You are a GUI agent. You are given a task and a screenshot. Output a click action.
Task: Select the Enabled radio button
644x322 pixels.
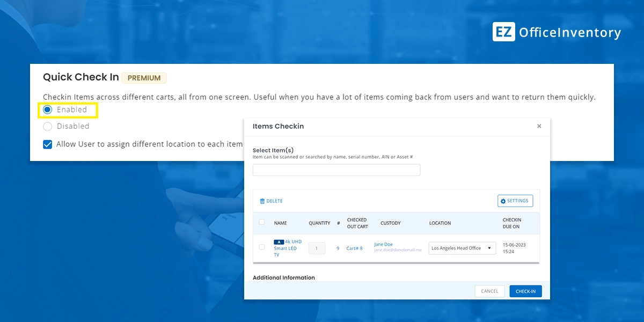pos(48,109)
